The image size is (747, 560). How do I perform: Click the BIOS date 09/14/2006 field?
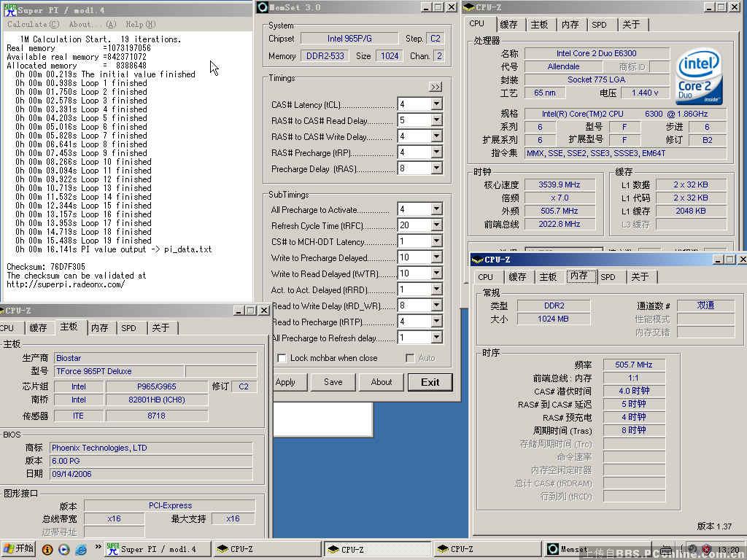151,474
